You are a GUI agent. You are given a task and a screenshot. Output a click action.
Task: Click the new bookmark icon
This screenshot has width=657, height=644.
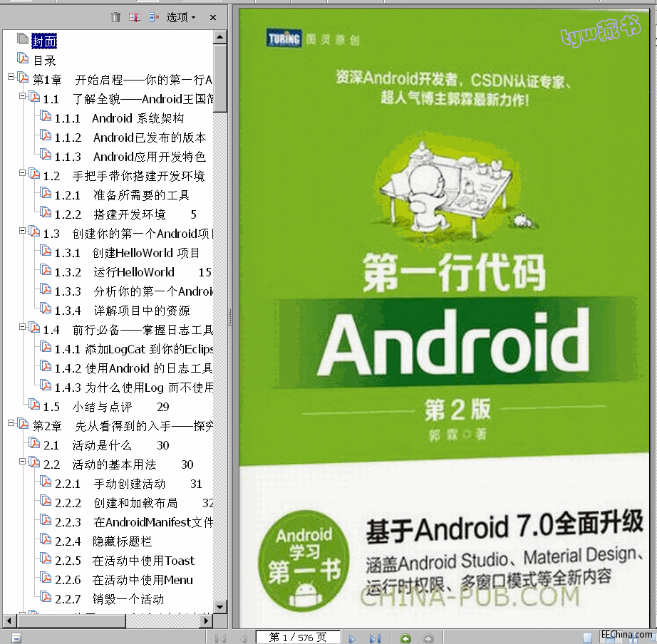pyautogui.click(x=135, y=17)
